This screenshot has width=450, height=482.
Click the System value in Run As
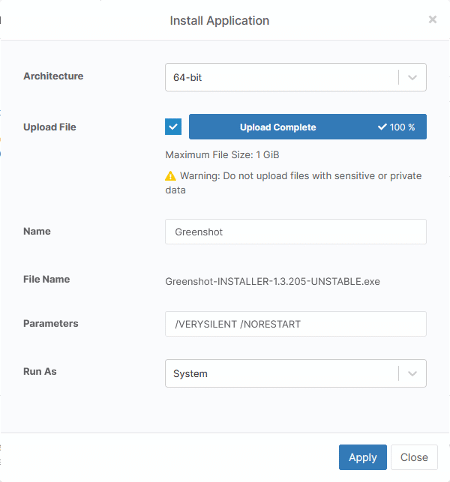tap(190, 374)
